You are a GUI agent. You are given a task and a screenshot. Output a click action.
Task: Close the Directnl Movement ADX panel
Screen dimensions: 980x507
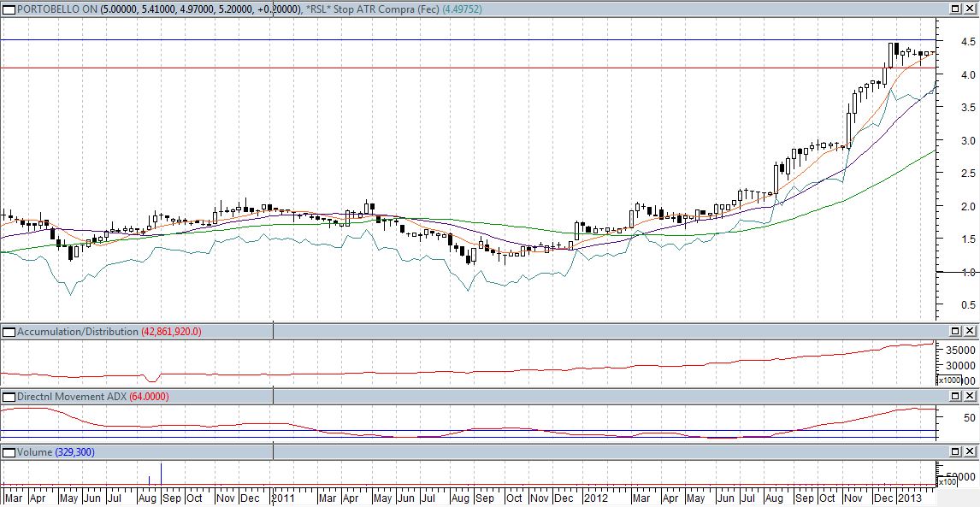coord(970,397)
